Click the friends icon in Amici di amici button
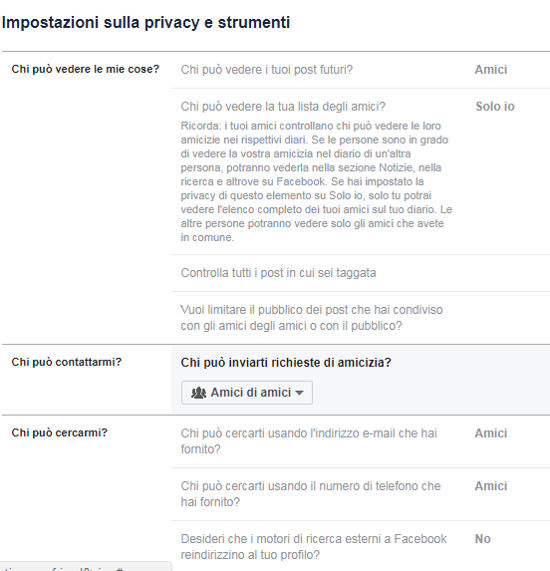This screenshot has height=571, width=550. click(x=199, y=393)
